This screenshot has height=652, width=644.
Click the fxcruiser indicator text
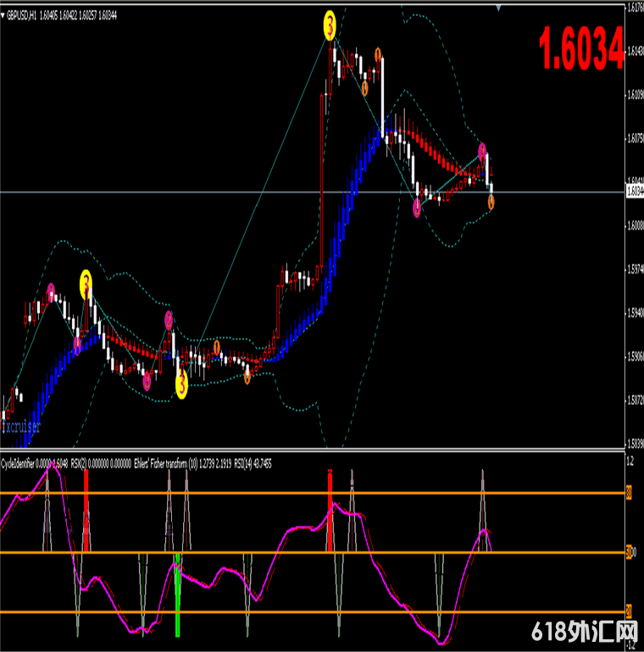coord(21,427)
